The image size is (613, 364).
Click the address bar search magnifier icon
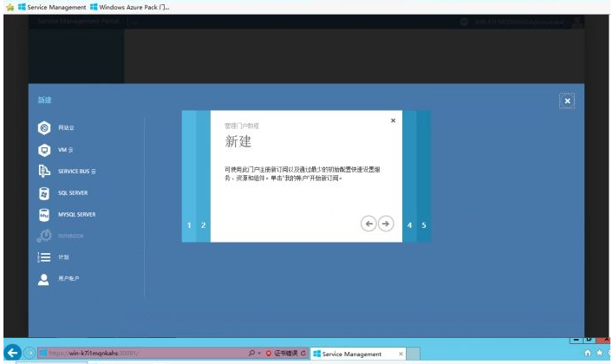coord(251,353)
